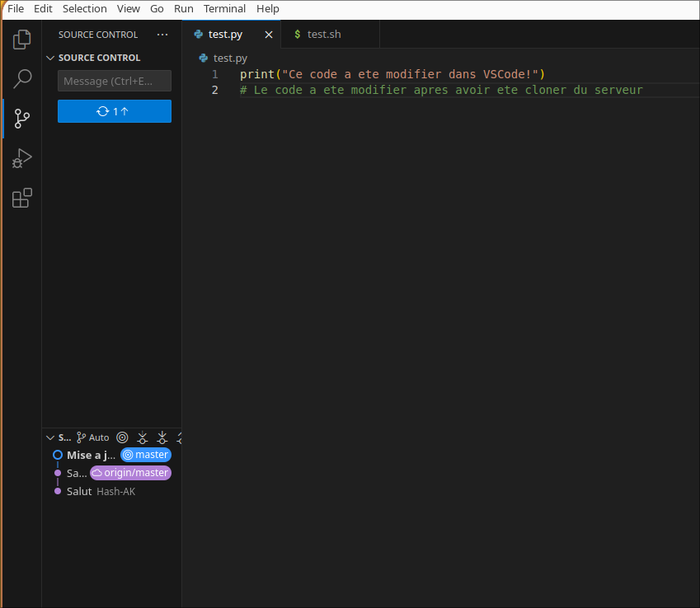Open the Run and Debug view
The height and width of the screenshot is (608, 700).
(22, 158)
